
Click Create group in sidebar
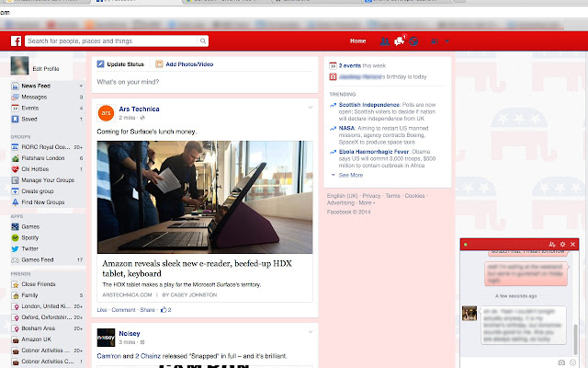(x=38, y=191)
